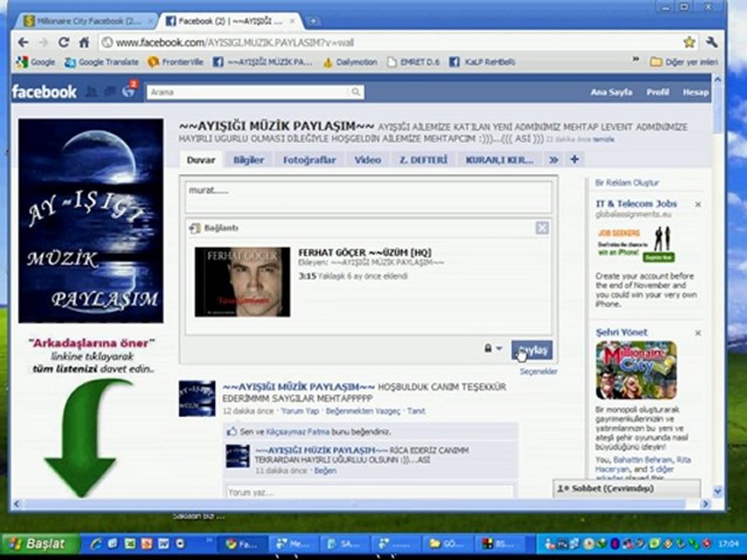Close the active ~~AYIŞIĞI Facebook tab
This screenshot has width=747, height=560.
click(x=293, y=22)
